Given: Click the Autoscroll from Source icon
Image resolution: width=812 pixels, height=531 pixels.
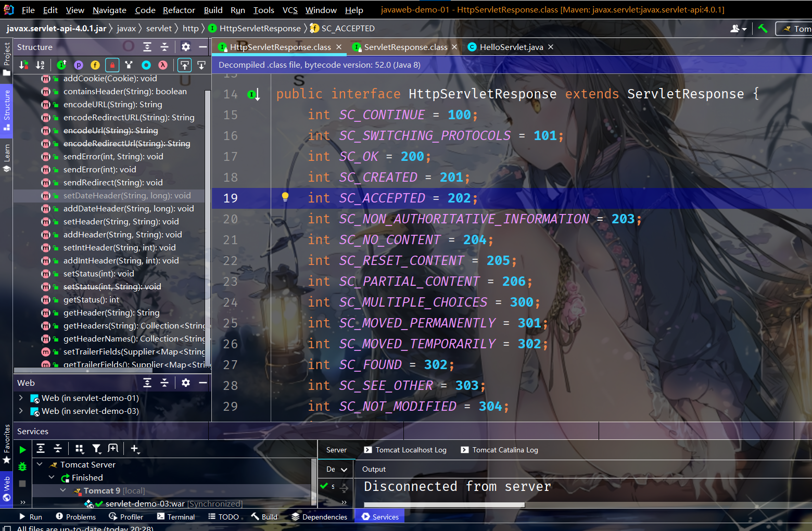Looking at the screenshot, I should point(201,65).
